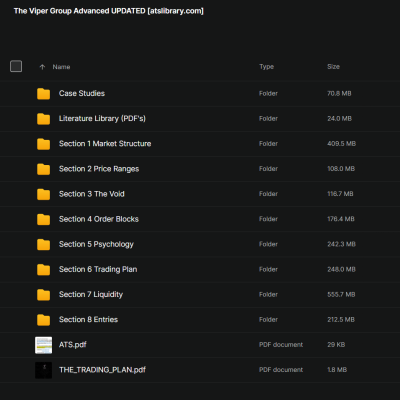Click 'Folder' type in Section 7 Liquidity row
400x400 pixels.
[x=268, y=295]
